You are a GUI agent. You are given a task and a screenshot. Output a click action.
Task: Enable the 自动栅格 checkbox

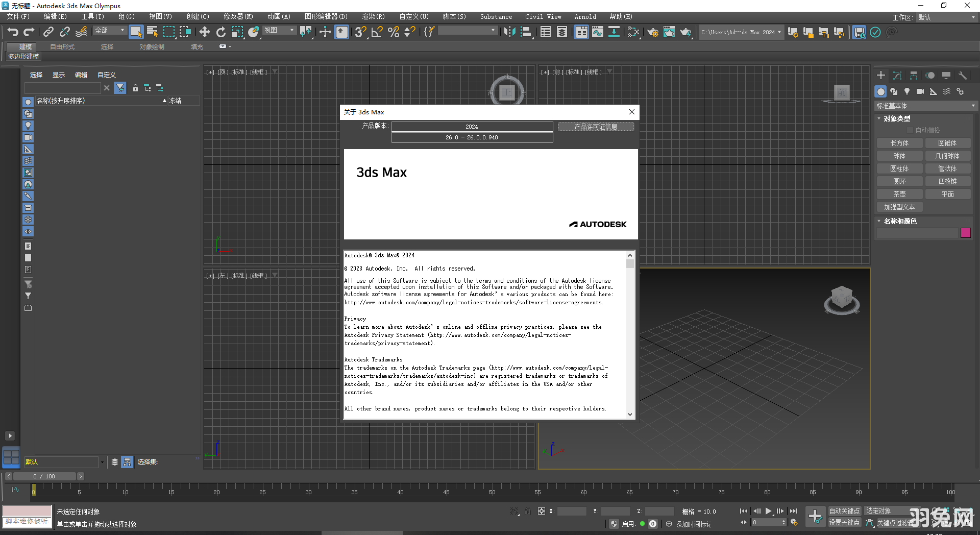[x=910, y=130]
